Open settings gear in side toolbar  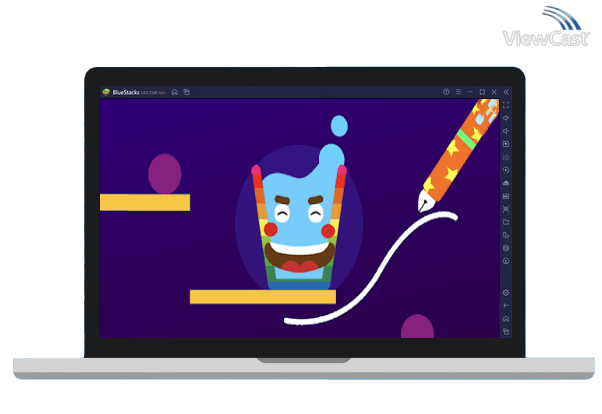[x=506, y=293]
